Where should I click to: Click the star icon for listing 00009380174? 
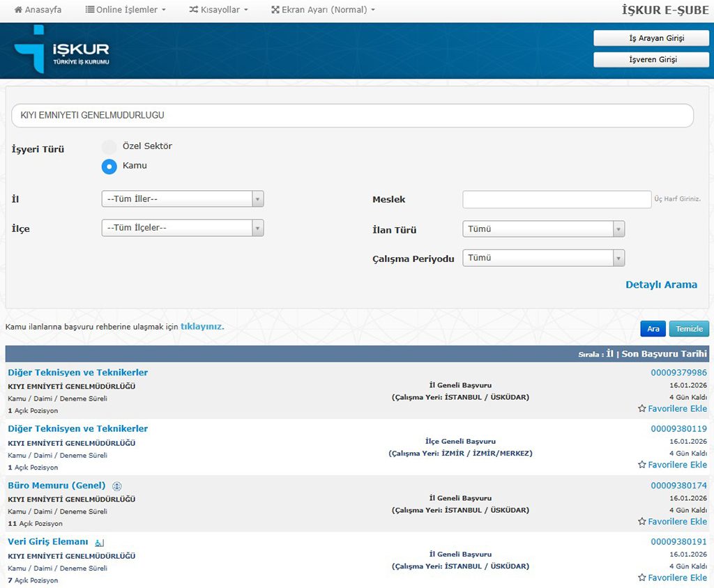(641, 522)
